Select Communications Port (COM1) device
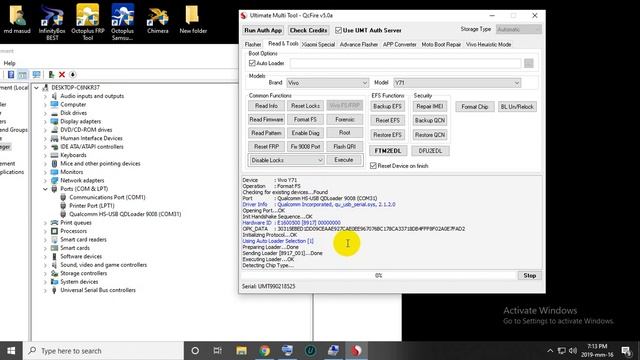 (x=107, y=197)
